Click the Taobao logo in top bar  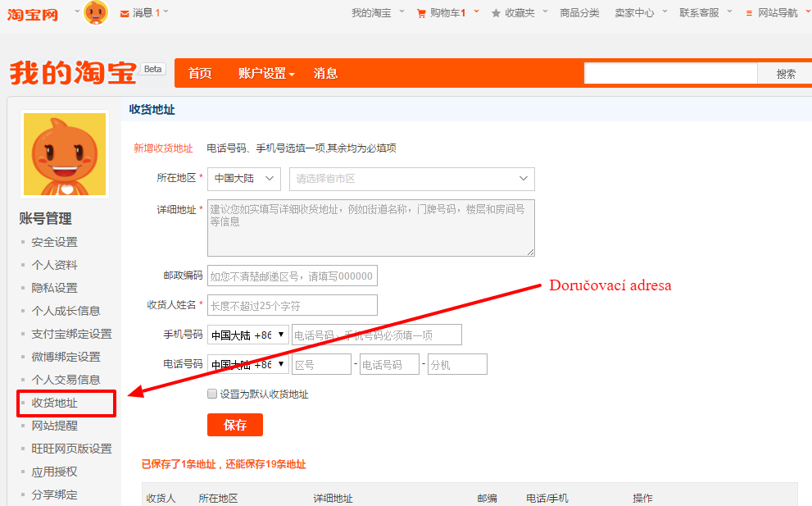pyautogui.click(x=33, y=14)
